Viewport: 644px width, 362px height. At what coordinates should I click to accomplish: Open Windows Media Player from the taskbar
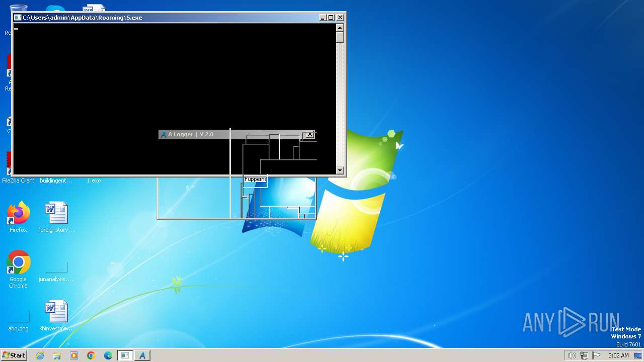point(74,355)
